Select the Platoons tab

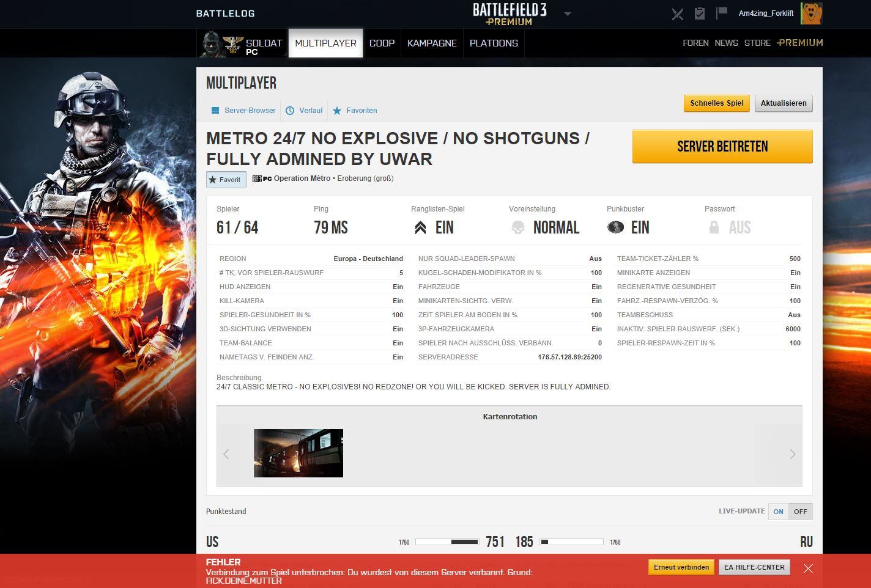coord(494,43)
